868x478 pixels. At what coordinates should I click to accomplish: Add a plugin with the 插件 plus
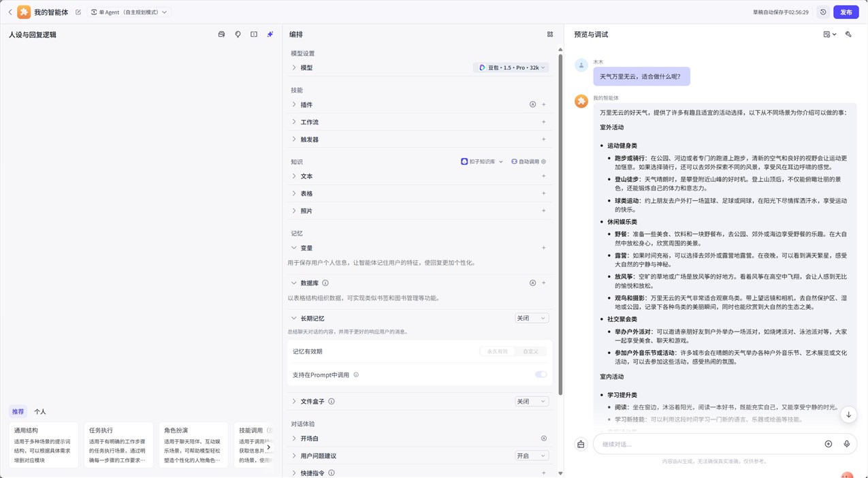(544, 104)
